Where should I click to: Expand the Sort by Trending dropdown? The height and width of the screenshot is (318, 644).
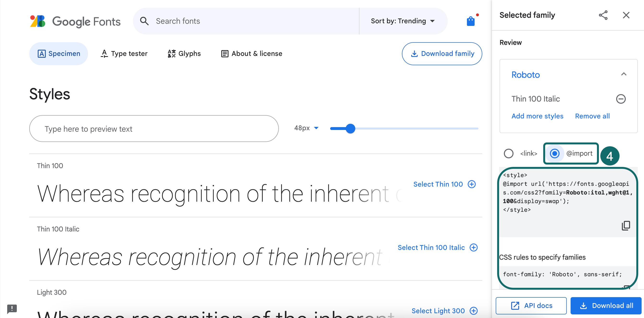[x=402, y=21]
